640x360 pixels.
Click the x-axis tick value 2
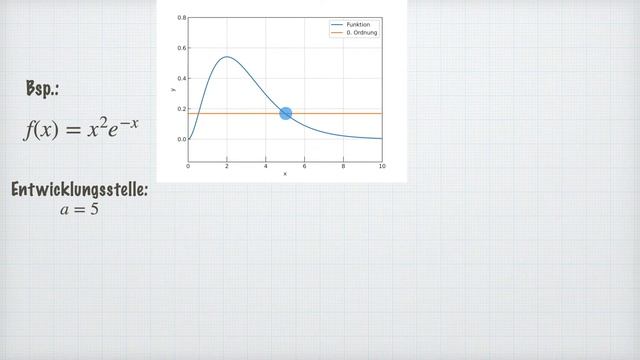tap(227, 166)
